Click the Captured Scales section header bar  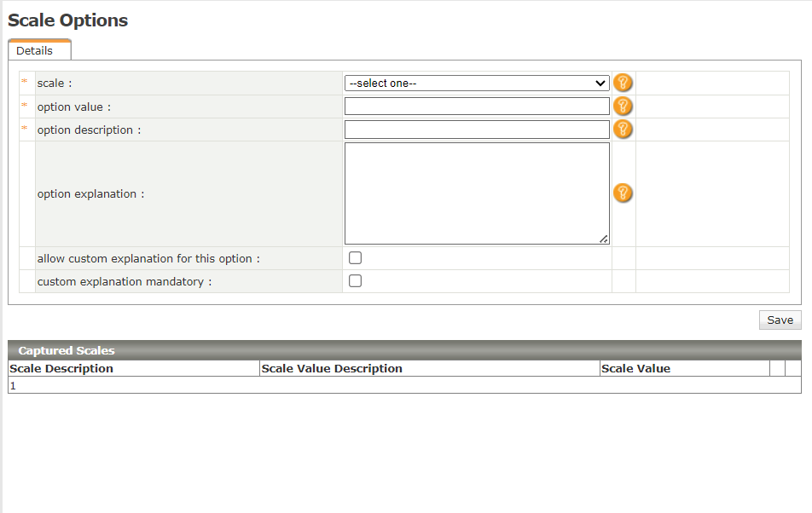point(404,350)
